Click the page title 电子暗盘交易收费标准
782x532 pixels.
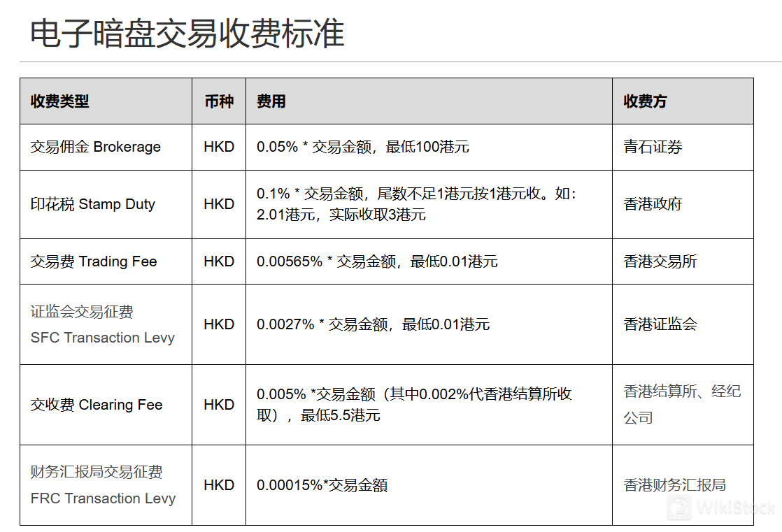point(187,34)
